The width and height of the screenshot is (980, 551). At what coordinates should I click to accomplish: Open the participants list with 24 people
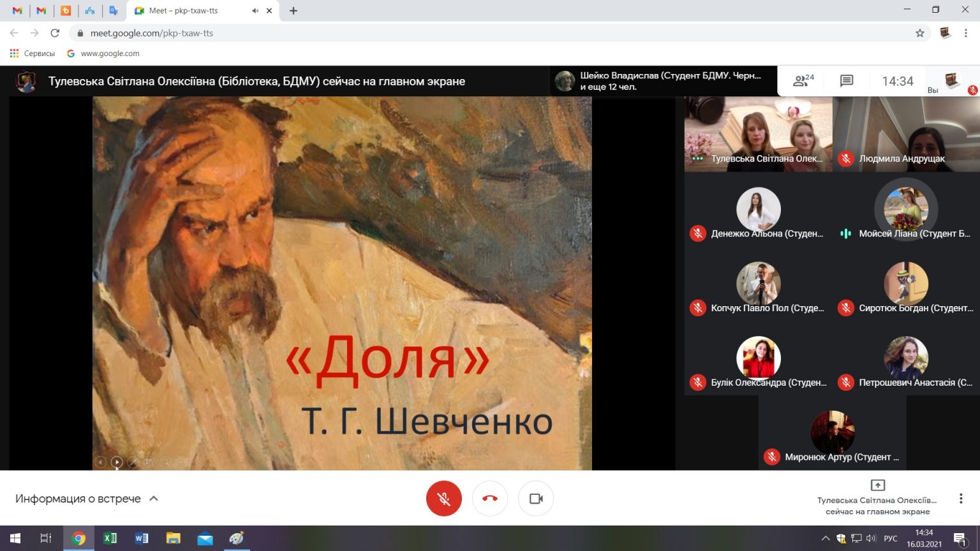pos(803,81)
